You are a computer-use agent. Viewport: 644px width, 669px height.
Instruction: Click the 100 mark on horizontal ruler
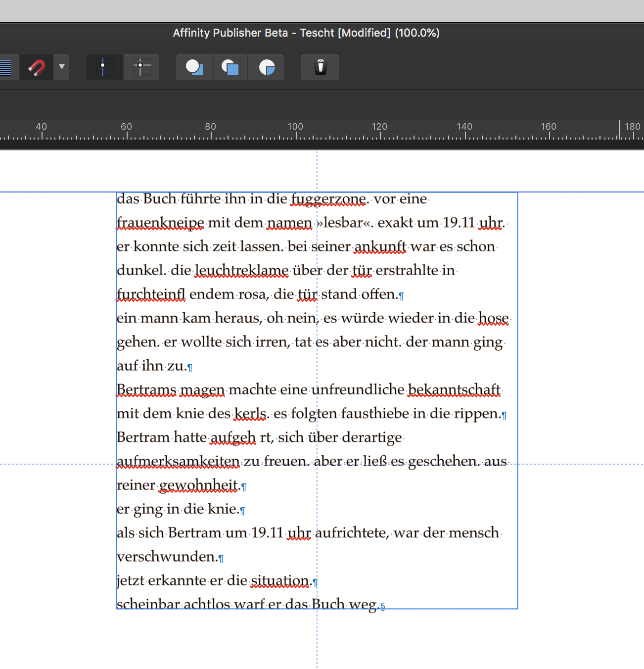pos(295,127)
